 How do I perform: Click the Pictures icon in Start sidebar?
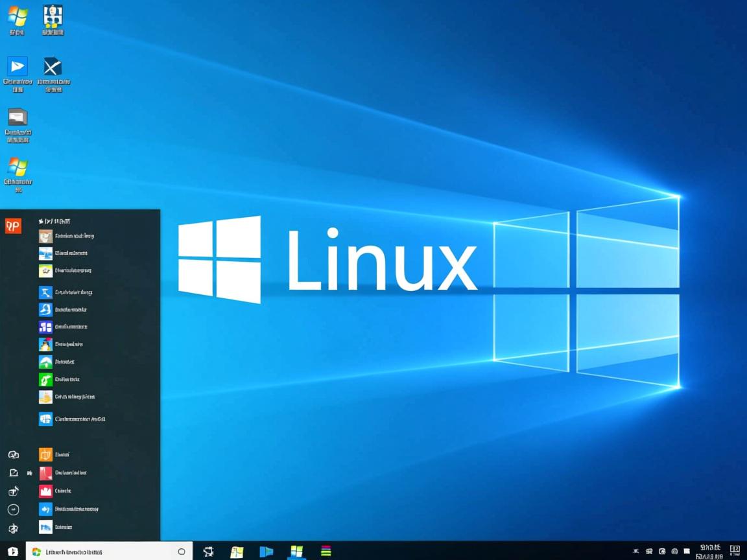pos(14,491)
